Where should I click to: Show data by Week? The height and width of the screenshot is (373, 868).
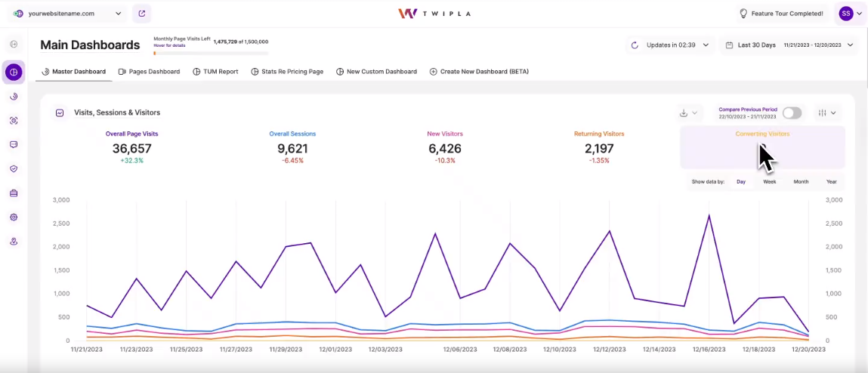point(769,182)
